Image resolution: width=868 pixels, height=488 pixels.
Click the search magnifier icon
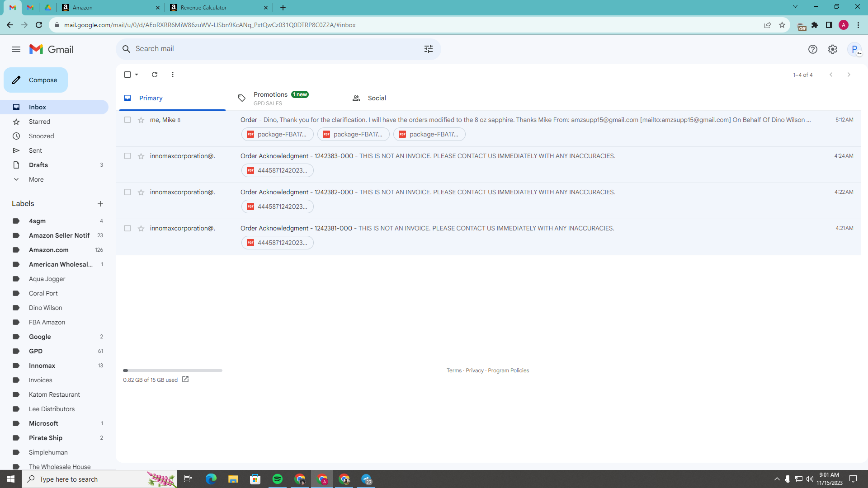127,49
